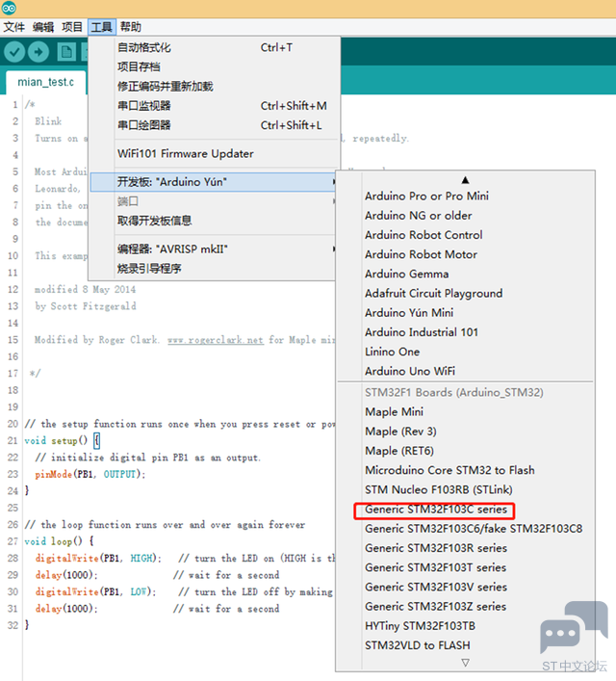Image resolution: width=616 pixels, height=681 pixels.
Task: Select HYTiny STM32F103TB board
Action: click(465, 626)
